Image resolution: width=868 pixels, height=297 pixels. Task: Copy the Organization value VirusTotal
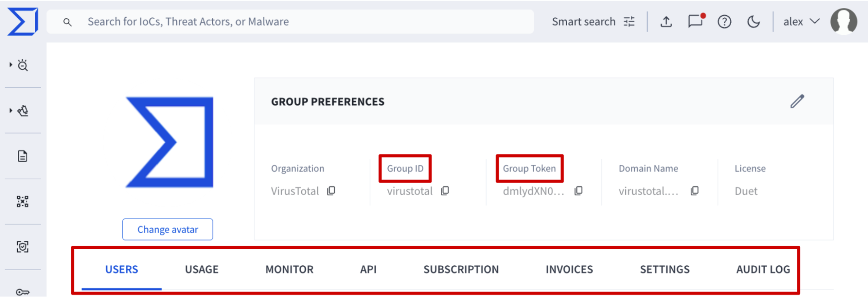tap(331, 190)
